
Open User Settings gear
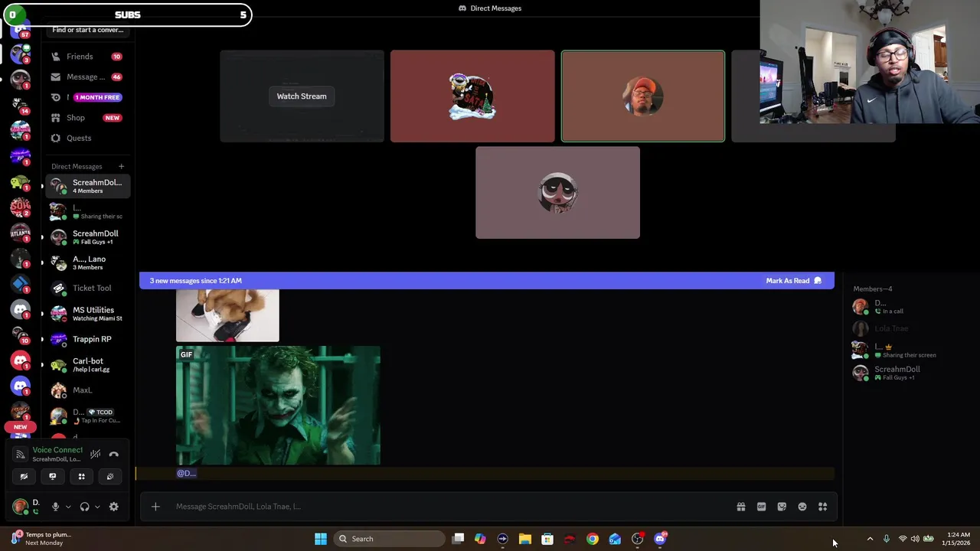pyautogui.click(x=114, y=507)
